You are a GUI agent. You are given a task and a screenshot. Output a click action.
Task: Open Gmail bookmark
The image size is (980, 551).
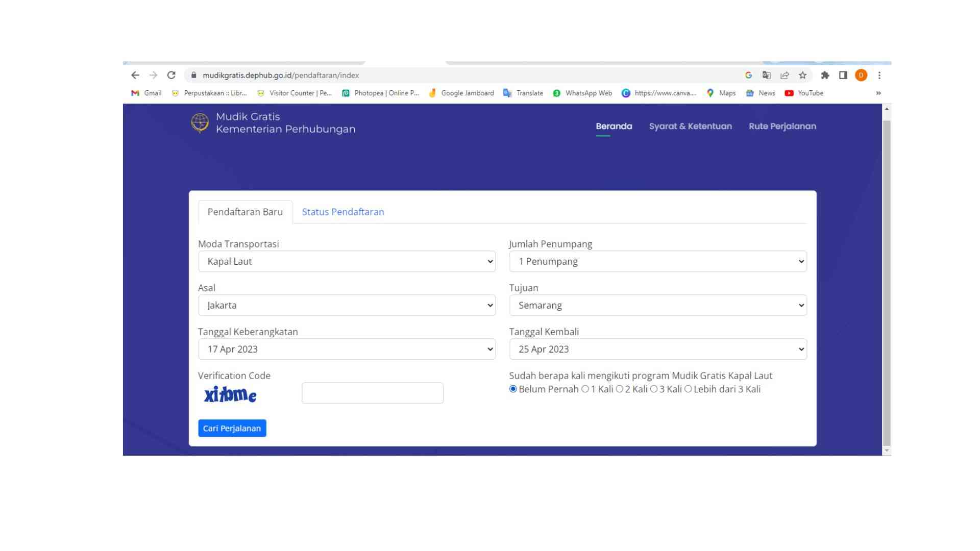coord(146,93)
